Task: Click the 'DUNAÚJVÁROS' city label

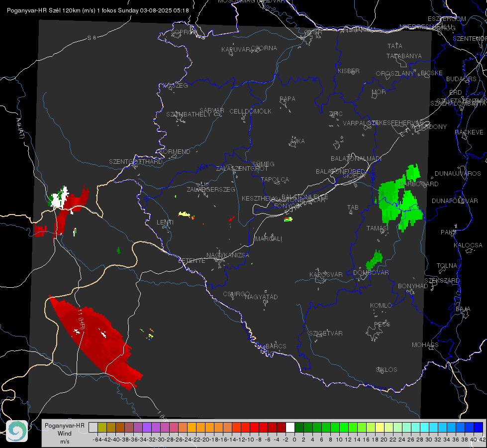Action: (x=458, y=174)
